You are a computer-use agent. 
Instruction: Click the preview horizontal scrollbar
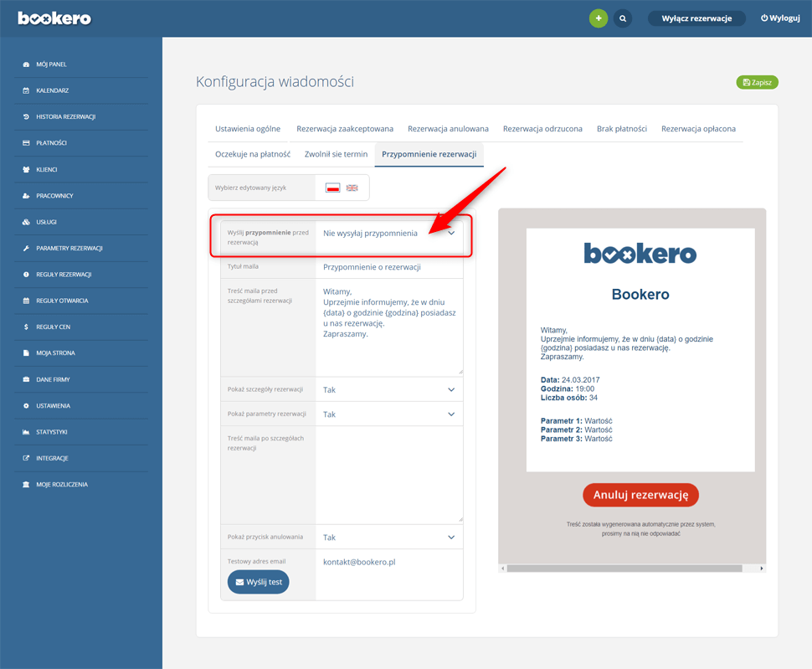(x=624, y=569)
